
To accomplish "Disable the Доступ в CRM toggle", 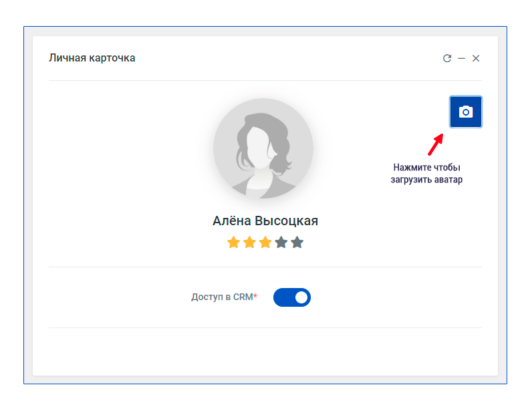I will pyautogui.click(x=292, y=297).
